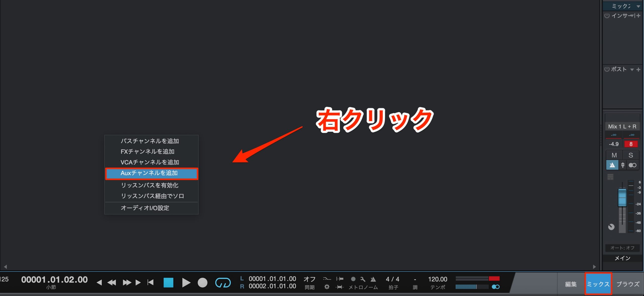Toggle main channel metronome icon button
Viewport: 644px width, 296px height.
coord(612,165)
